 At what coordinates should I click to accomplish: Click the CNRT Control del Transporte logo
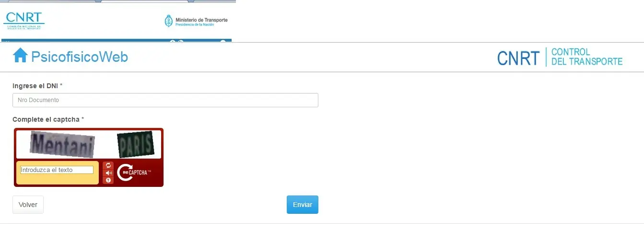560,57
